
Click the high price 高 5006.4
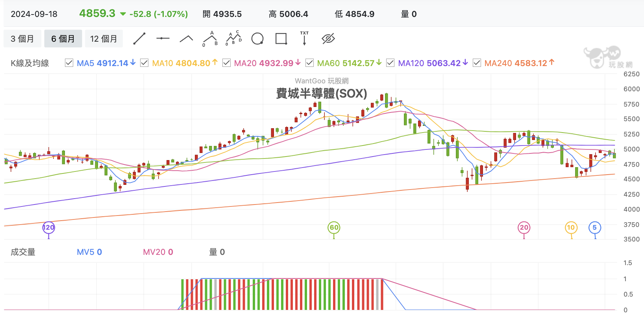(289, 14)
